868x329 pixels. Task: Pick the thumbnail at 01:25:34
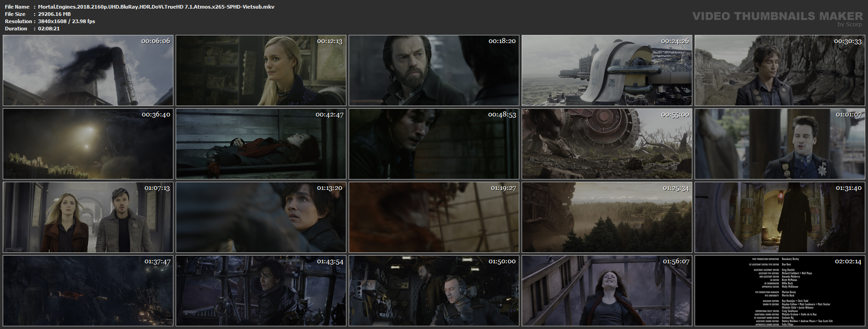click(607, 217)
